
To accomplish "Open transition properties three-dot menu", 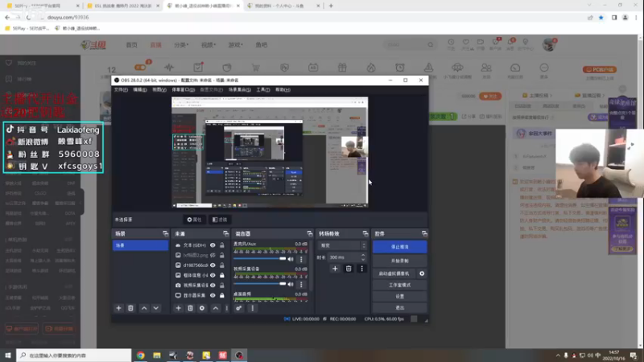I will (361, 269).
